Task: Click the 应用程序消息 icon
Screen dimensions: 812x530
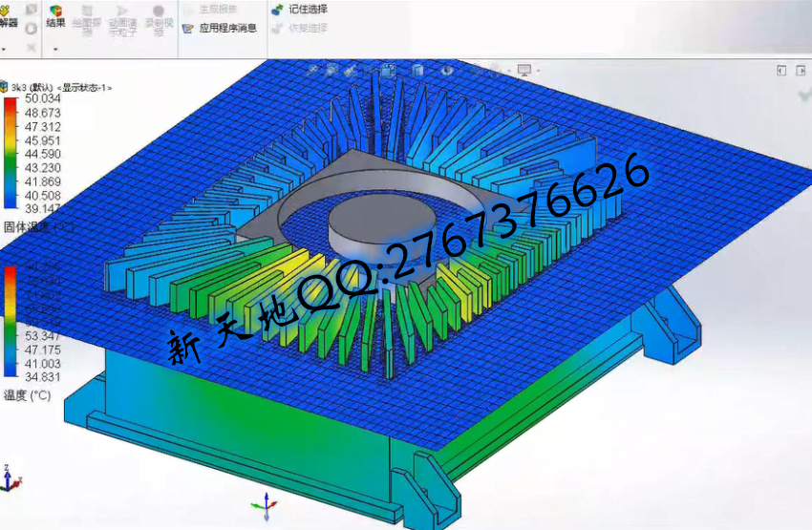Action: (x=188, y=28)
